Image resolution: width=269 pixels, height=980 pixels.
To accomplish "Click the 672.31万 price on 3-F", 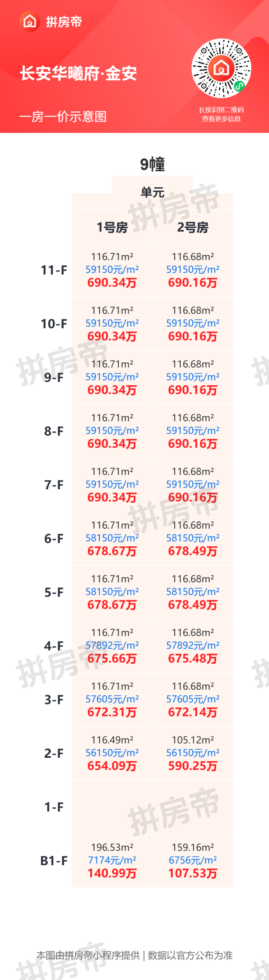I will click(x=112, y=712).
